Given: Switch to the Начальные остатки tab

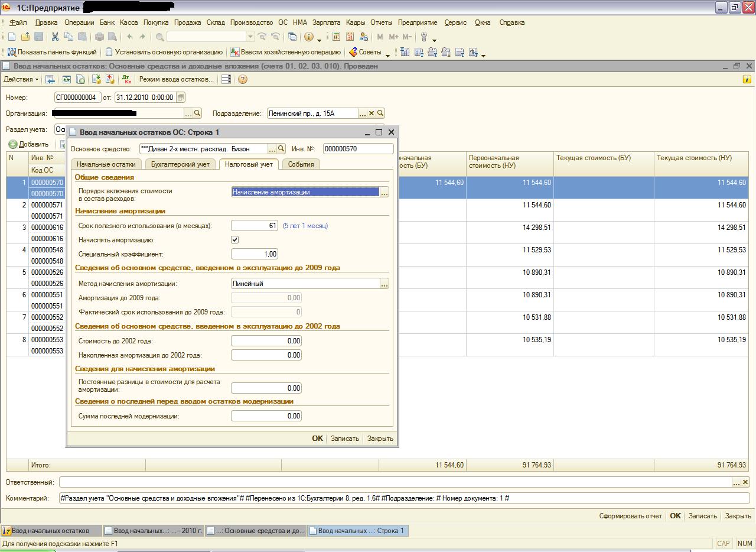Looking at the screenshot, I should 106,164.
